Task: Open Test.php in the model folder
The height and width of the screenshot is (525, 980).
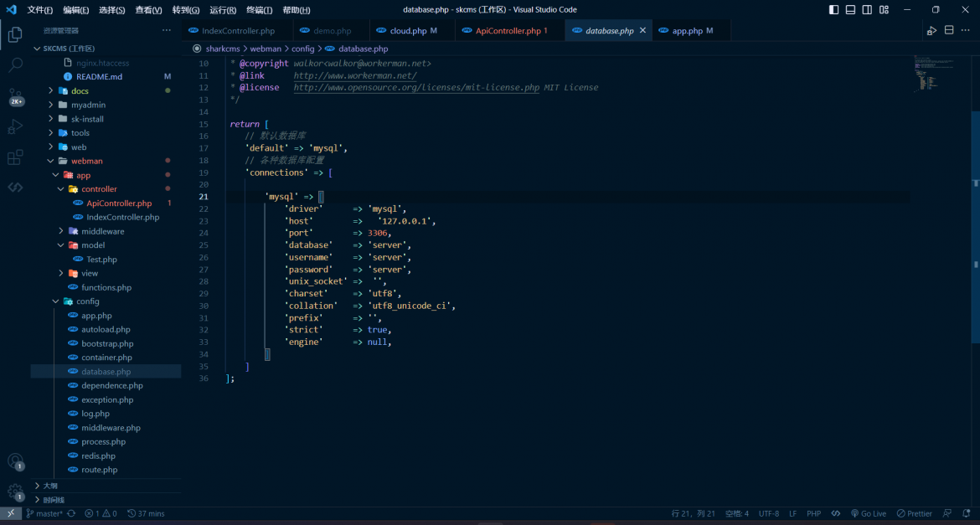Action: click(102, 260)
